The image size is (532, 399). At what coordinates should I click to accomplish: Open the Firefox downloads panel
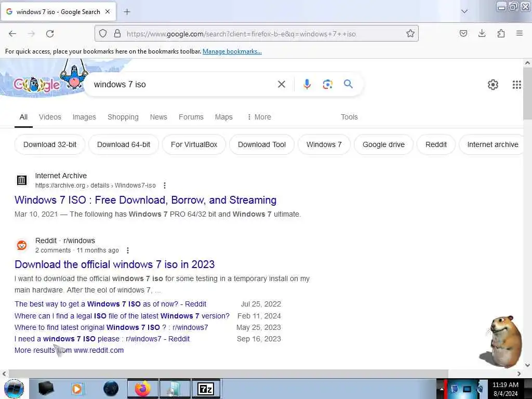[482, 33]
